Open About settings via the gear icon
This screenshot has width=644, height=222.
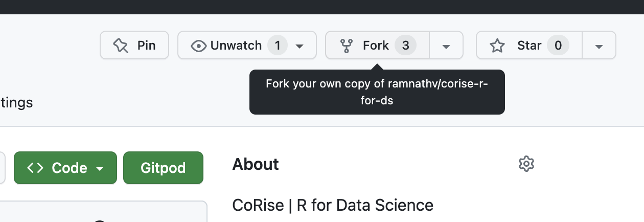(526, 164)
